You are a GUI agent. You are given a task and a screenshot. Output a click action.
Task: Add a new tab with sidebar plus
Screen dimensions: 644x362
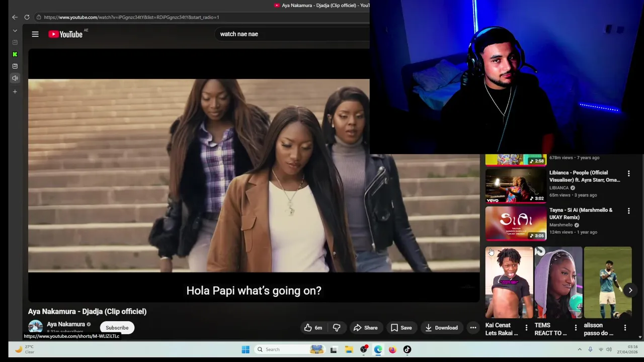15,92
